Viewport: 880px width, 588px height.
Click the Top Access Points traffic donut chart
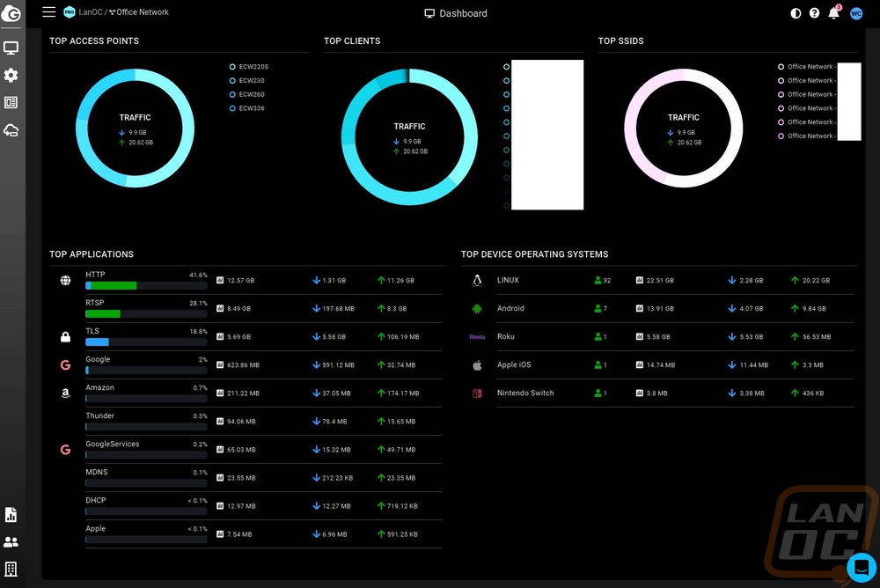(x=136, y=128)
